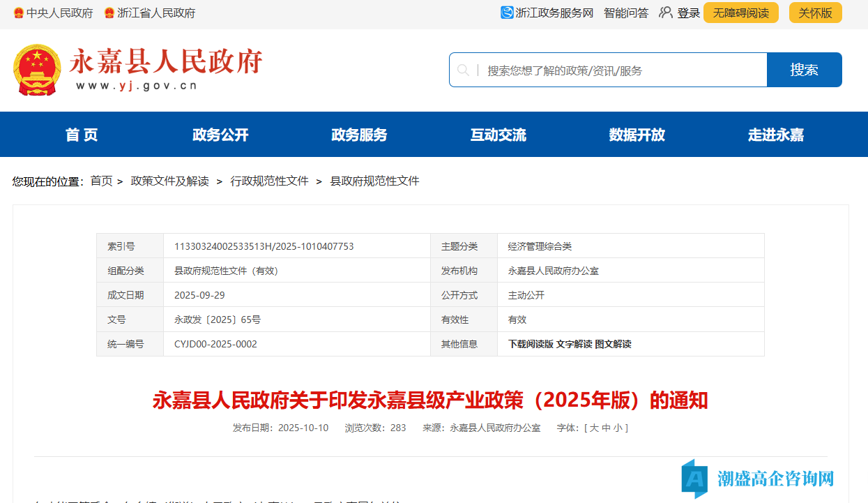Click the 浙江政务服务网 blue logo icon
Viewport: 868px width, 503px height.
pyautogui.click(x=507, y=13)
